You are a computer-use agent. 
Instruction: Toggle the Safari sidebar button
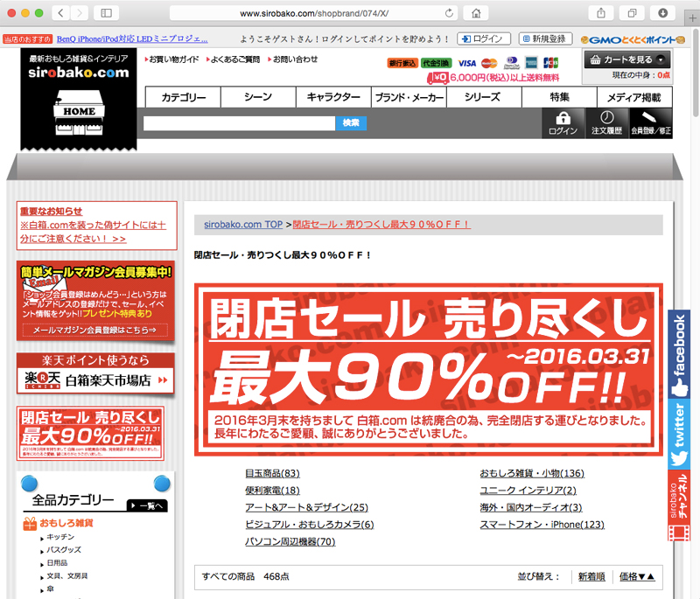click(x=106, y=13)
